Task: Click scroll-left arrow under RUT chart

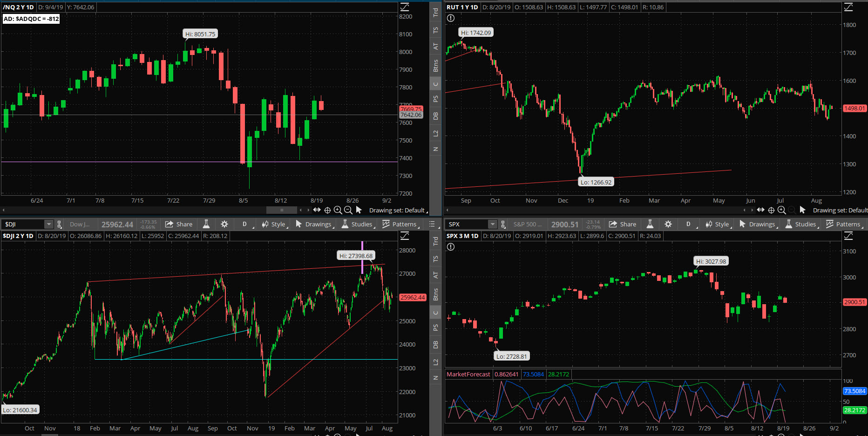Action: pos(447,210)
